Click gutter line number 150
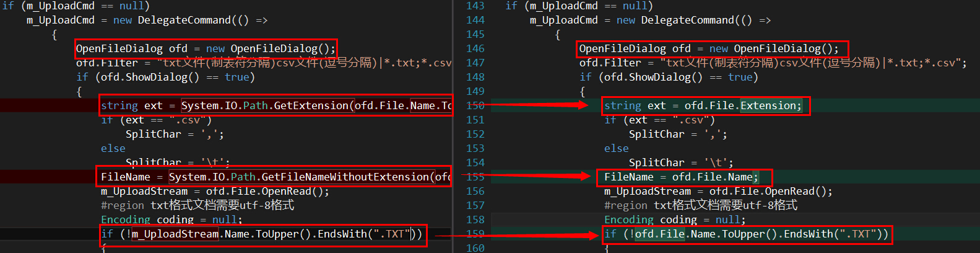The image size is (980, 253). pos(475,105)
